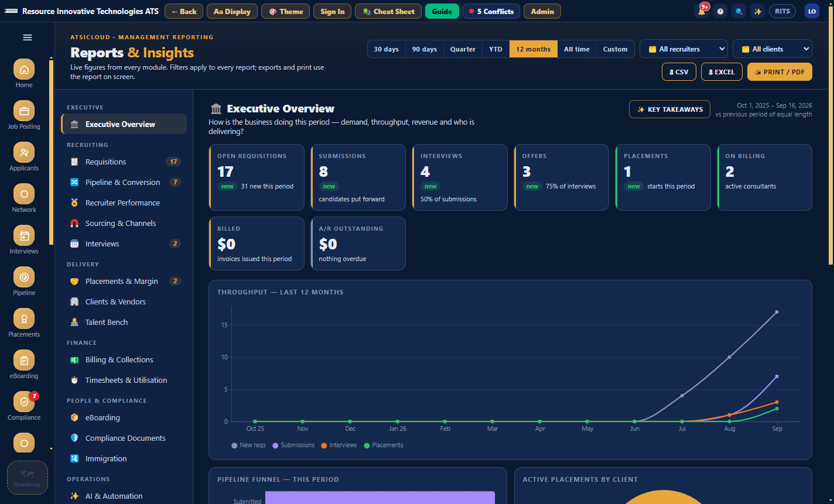The width and height of the screenshot is (834, 504).
Task: Click the shield icon beside Compliance Documents
Action: pos(74,438)
